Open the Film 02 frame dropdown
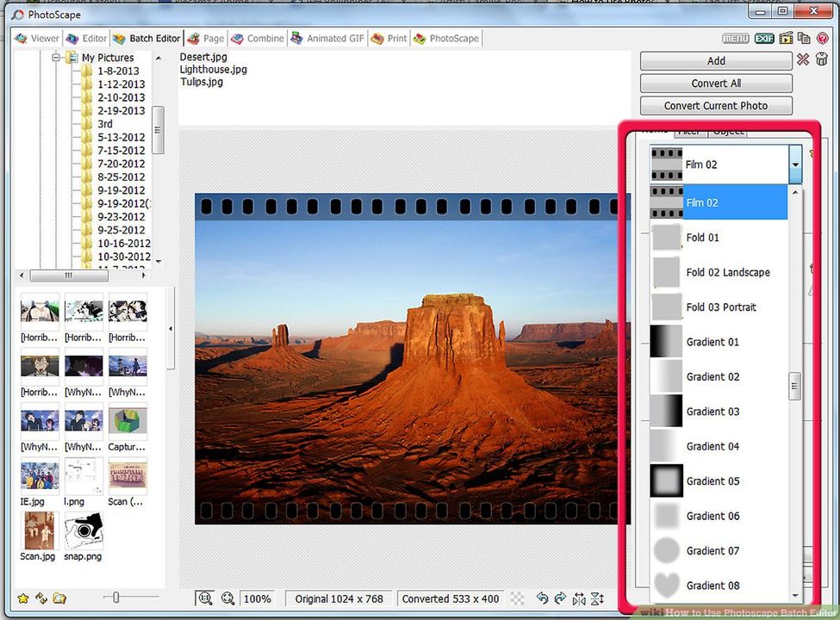Image resolution: width=840 pixels, height=620 pixels. coord(794,164)
